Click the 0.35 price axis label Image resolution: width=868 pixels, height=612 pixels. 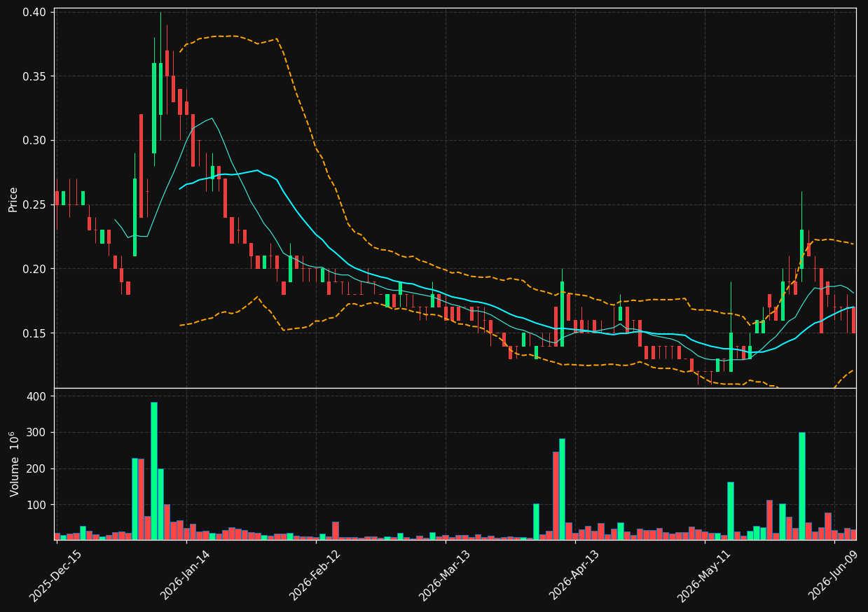pyautogui.click(x=34, y=76)
